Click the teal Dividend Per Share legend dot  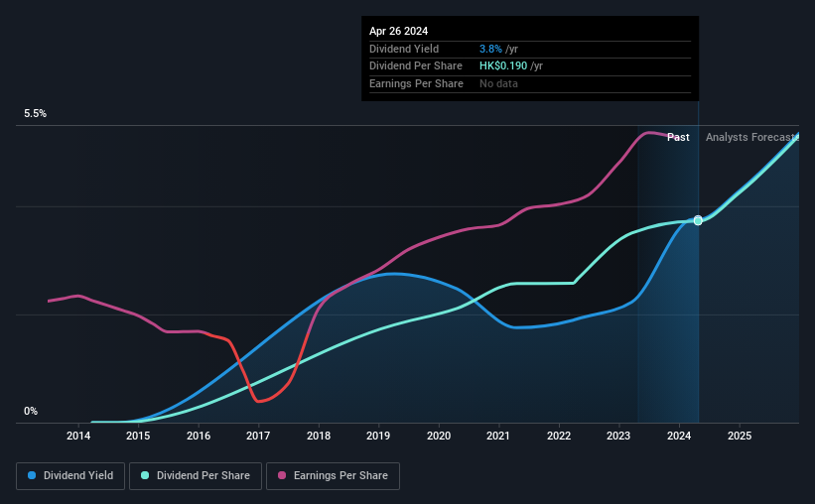(x=145, y=475)
